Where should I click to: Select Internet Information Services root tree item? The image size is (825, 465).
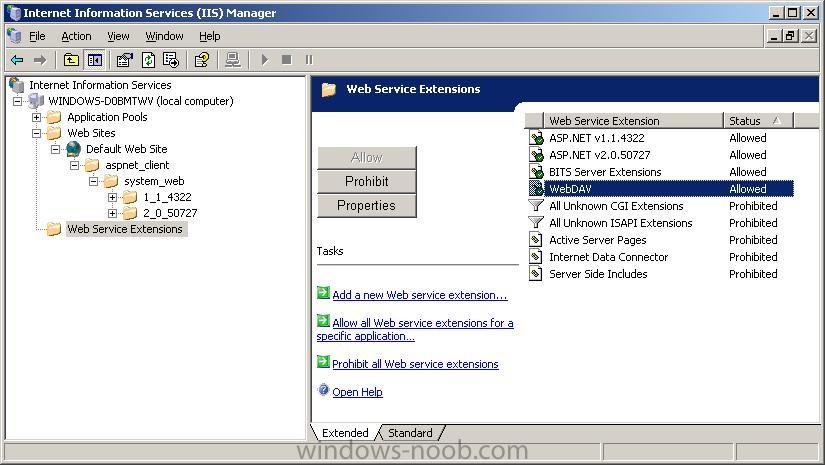coord(100,85)
